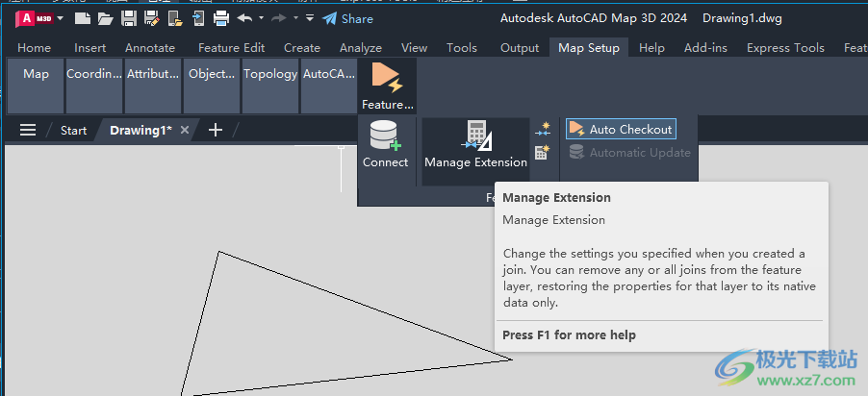
Task: Expand the AutoCAD ribbon panel
Action: pos(329,86)
